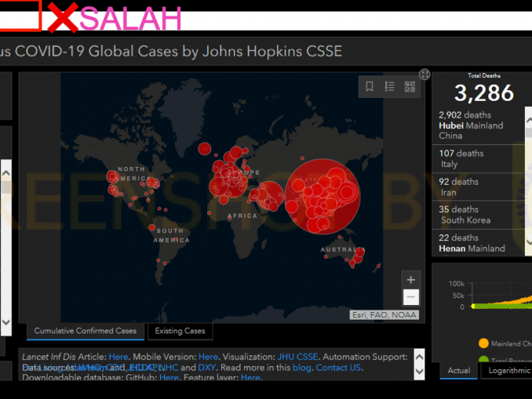Click down arrow of the info text scrollbar
The height and width of the screenshot is (399, 532).
point(419,372)
